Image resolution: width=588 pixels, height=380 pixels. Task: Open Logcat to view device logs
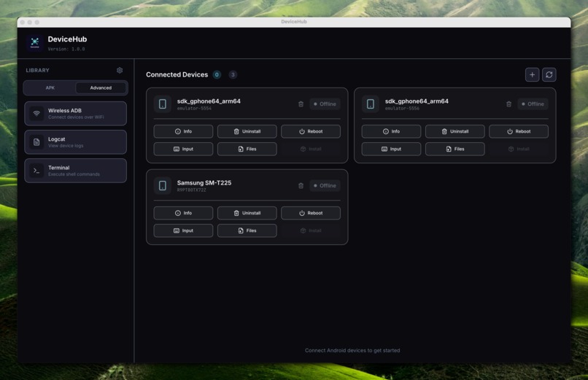(75, 142)
